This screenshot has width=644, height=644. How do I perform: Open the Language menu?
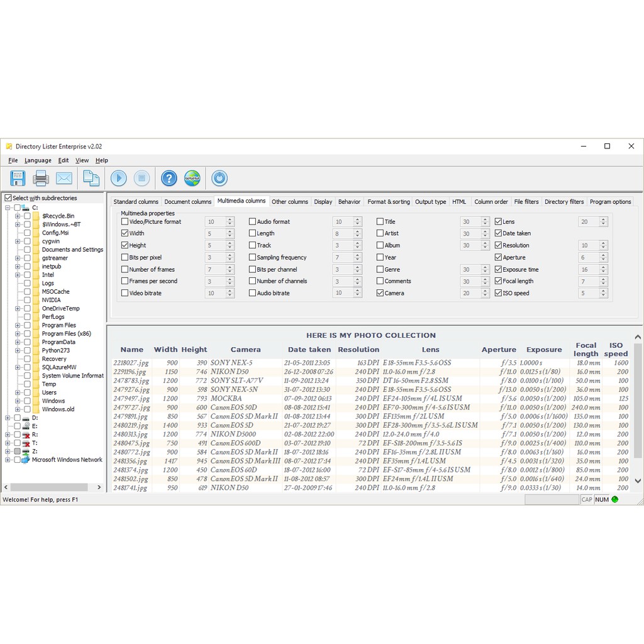tap(38, 160)
